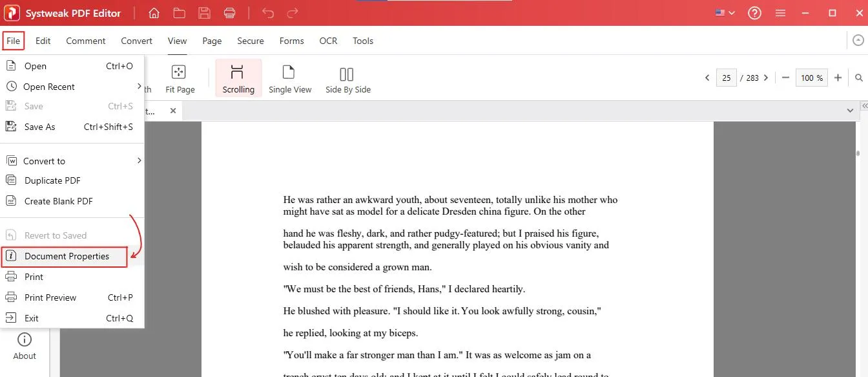Click the zoom in plus button
This screenshot has height=377, width=868.
838,78
